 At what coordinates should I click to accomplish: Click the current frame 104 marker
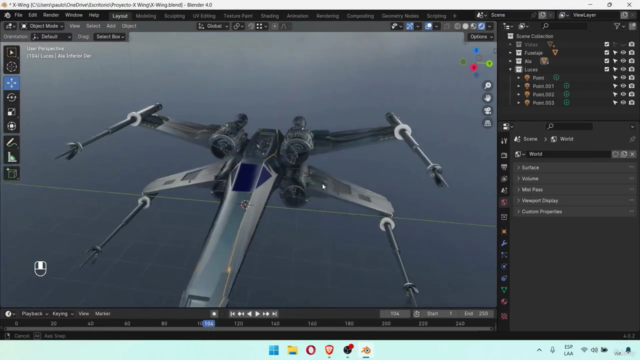tap(209, 324)
